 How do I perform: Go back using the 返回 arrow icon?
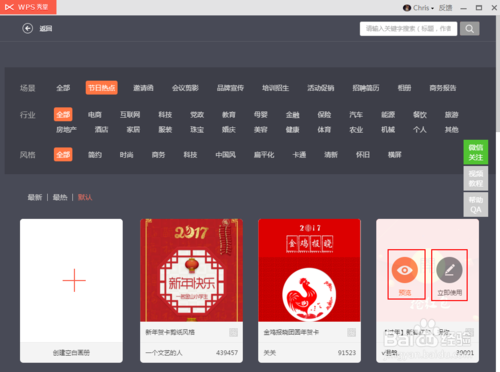28,29
